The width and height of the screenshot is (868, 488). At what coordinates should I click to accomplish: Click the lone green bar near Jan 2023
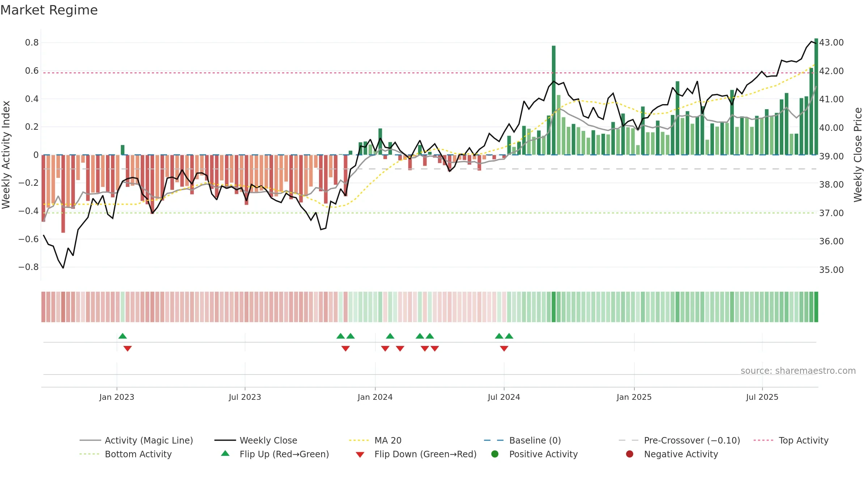[x=123, y=150]
